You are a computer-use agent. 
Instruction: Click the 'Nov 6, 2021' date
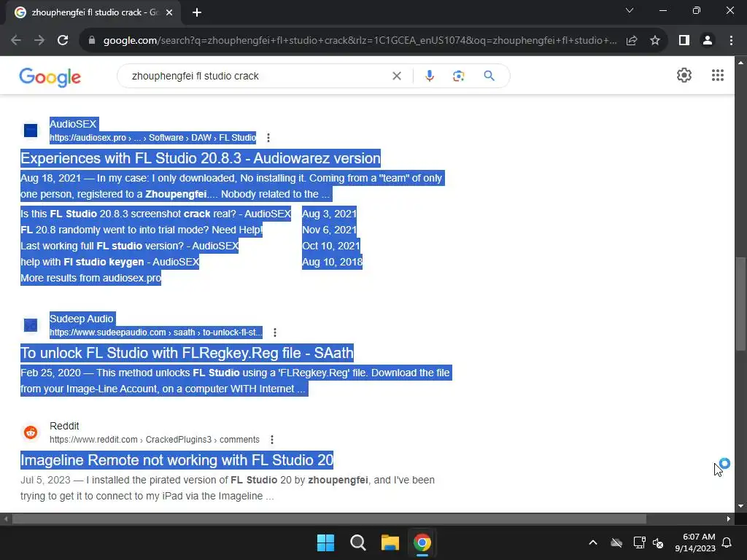click(x=329, y=230)
